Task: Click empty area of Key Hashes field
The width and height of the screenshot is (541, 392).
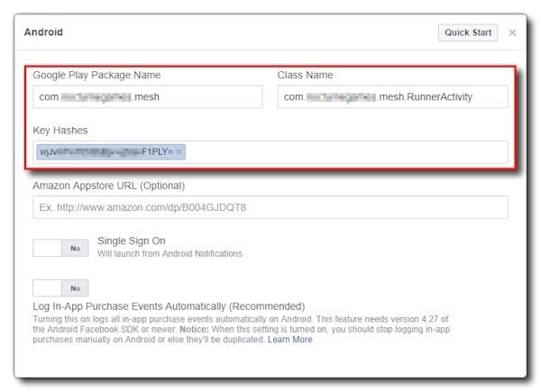Action: 345,152
